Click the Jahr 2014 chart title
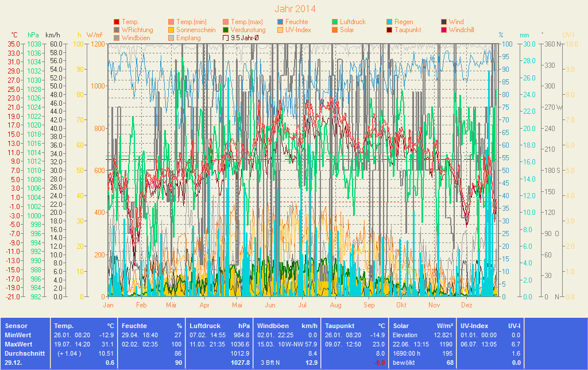 (x=295, y=9)
